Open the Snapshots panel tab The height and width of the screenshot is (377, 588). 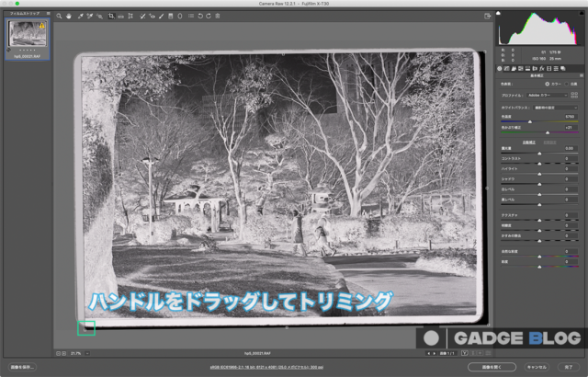563,69
